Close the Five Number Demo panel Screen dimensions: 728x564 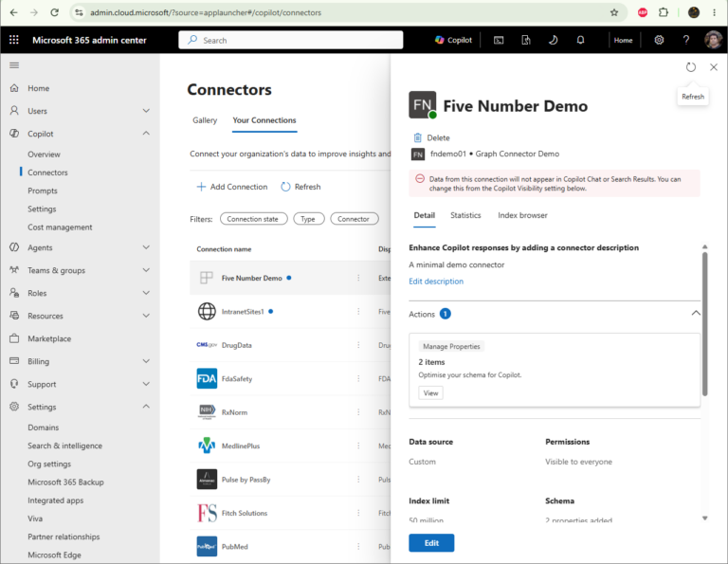pos(714,67)
